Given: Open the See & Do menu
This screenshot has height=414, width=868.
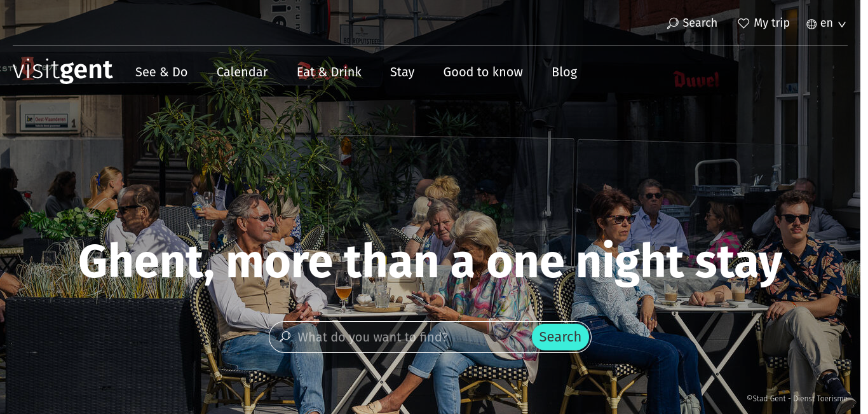Looking at the screenshot, I should coord(161,72).
